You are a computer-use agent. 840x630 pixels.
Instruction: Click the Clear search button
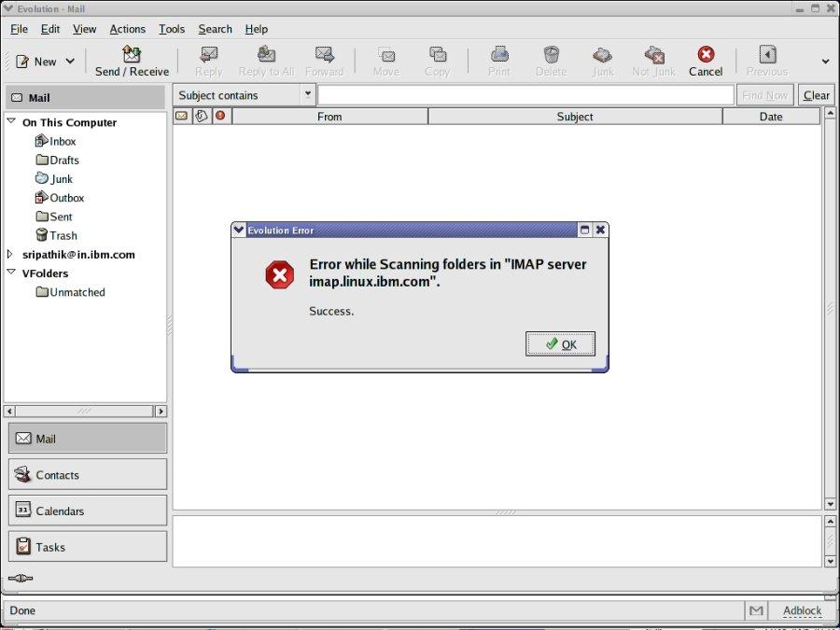coord(817,95)
